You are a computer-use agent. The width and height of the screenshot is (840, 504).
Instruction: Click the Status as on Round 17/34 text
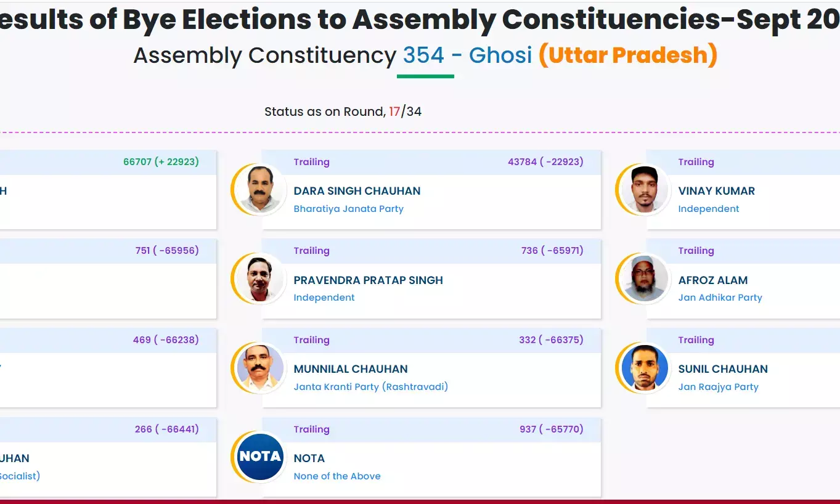[x=343, y=112]
